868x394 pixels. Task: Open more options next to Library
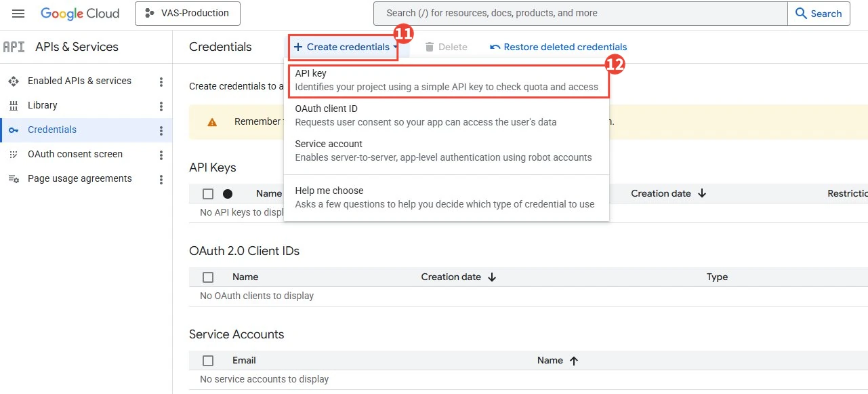point(161,106)
